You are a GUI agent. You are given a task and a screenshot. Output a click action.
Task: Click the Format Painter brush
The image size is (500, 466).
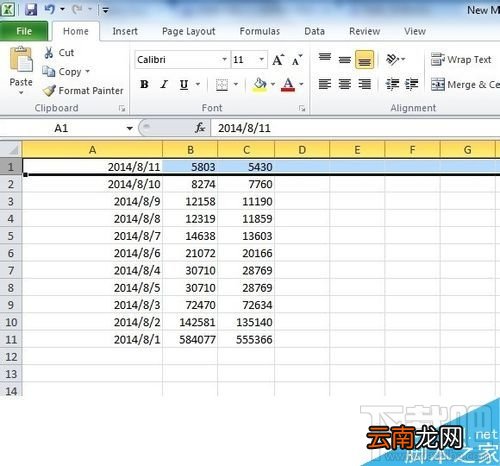tap(49, 90)
